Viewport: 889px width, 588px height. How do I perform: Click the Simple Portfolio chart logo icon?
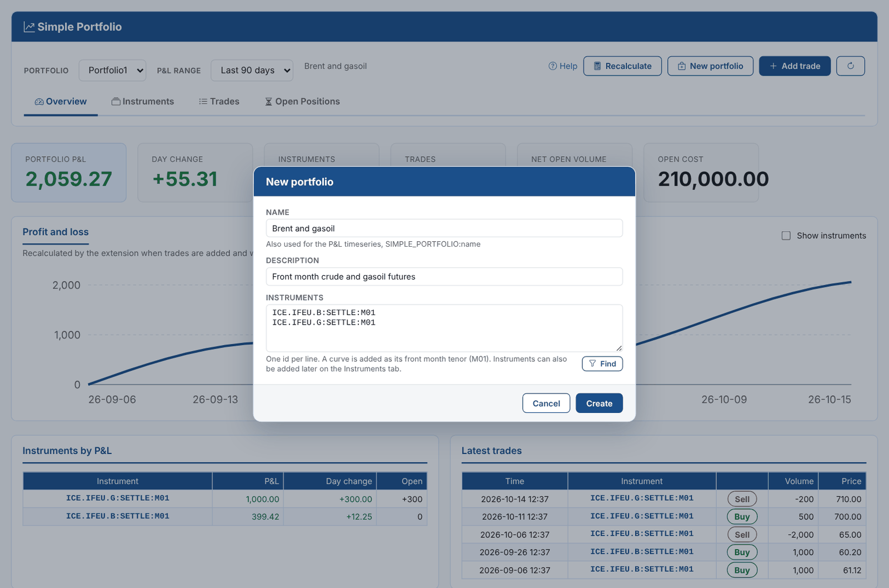click(29, 27)
